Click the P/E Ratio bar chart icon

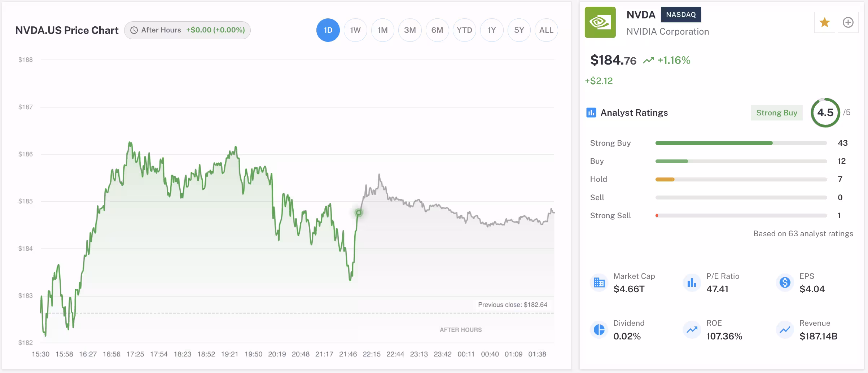tap(692, 283)
